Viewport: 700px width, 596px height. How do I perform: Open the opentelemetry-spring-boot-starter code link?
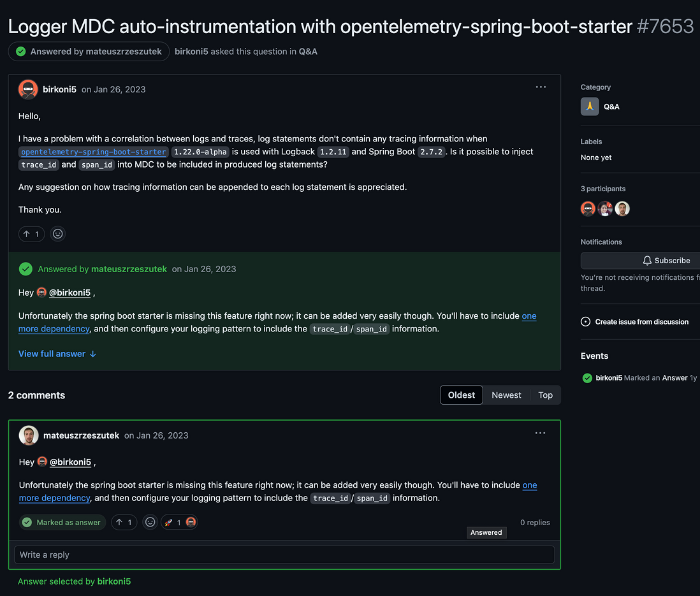[94, 152]
